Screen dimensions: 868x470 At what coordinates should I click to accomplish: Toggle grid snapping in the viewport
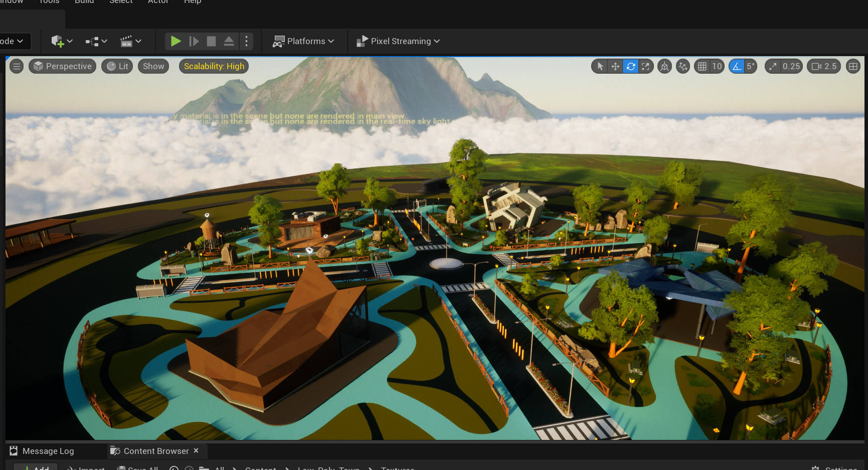[x=702, y=66]
